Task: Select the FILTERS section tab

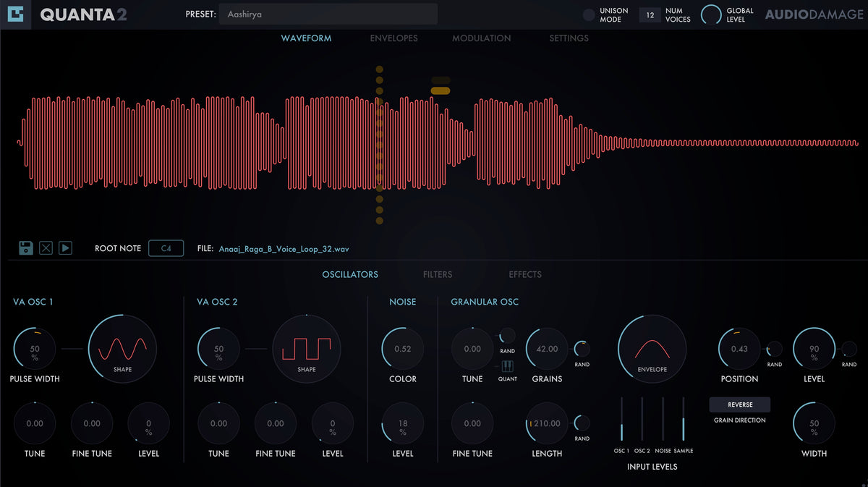Action: (438, 274)
